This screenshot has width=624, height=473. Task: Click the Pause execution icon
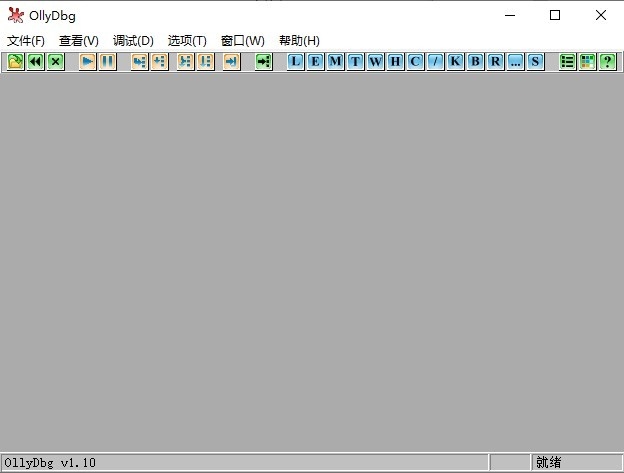[x=107, y=62]
